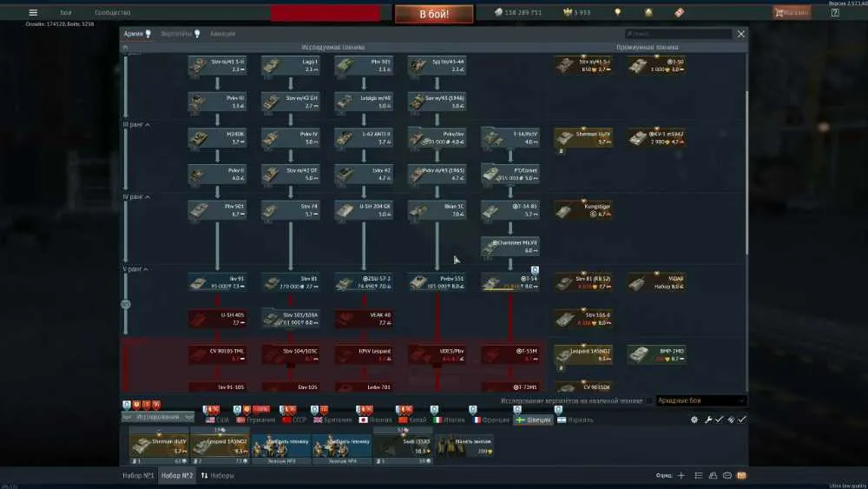Open the Arcade battles mode dropdown
Image resolution: width=868 pixels, height=489 pixels.
click(700, 400)
